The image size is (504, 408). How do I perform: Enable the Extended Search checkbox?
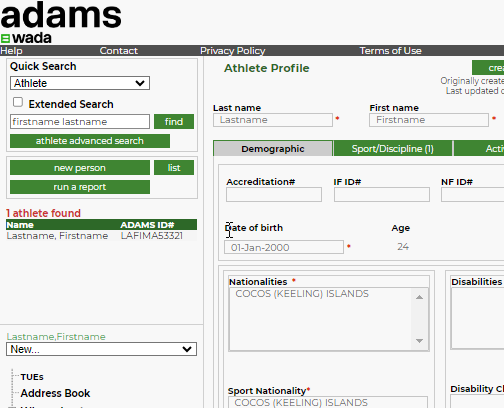(18, 102)
